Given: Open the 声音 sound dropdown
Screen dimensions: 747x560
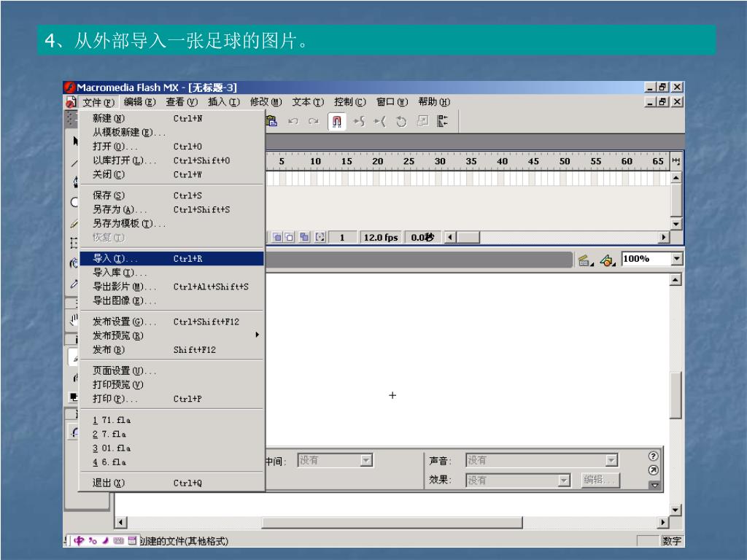Looking at the screenshot, I should coord(611,461).
